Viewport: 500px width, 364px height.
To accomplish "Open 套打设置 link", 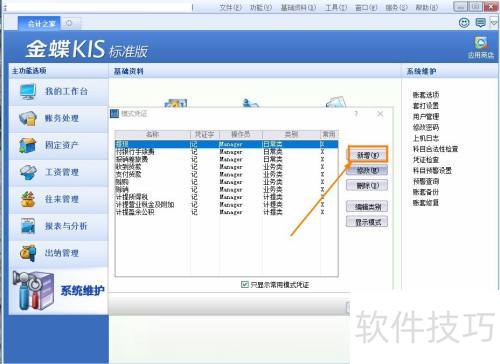I will pyautogui.click(x=426, y=106).
